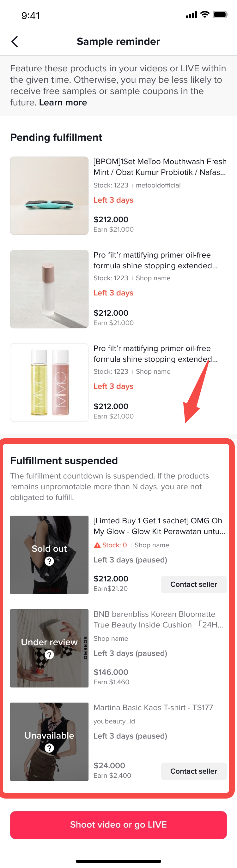Open the MeToo Mouthwash product thumbnail
The image size is (237, 868).
coord(49,195)
